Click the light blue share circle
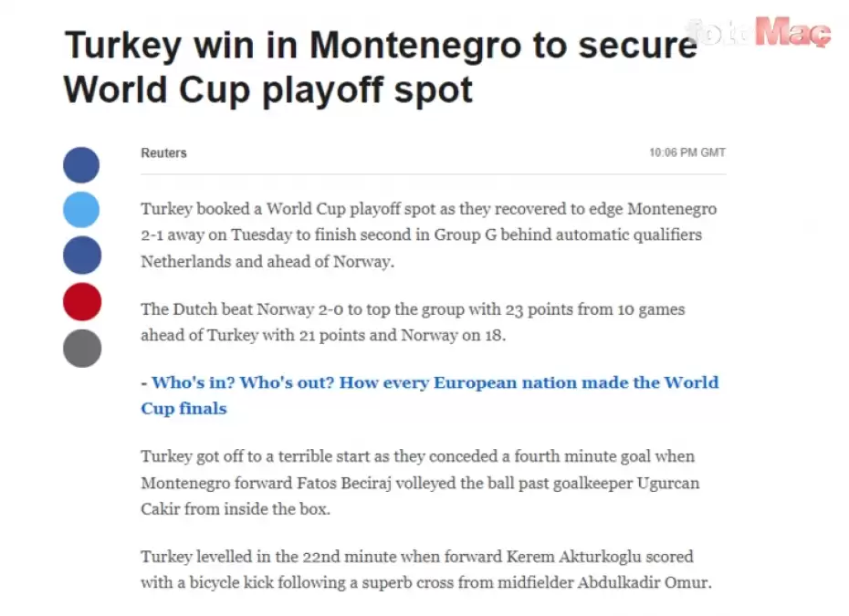This screenshot has height=616, width=849. click(x=81, y=210)
